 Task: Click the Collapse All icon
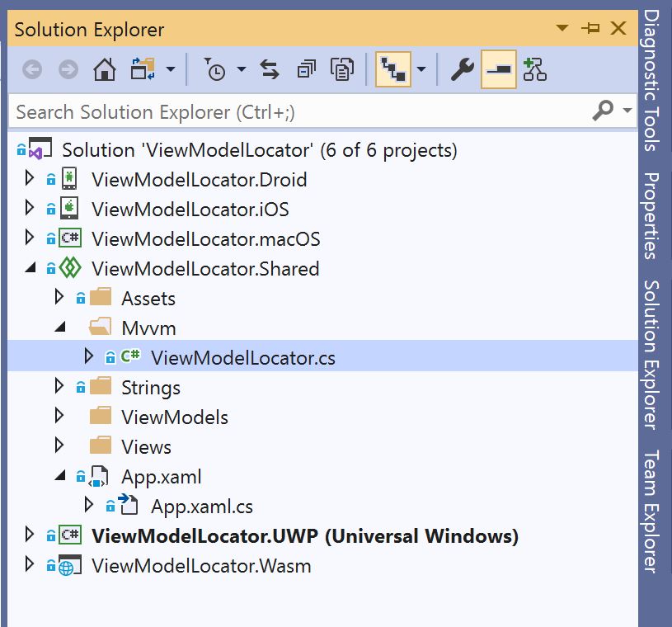tap(306, 69)
